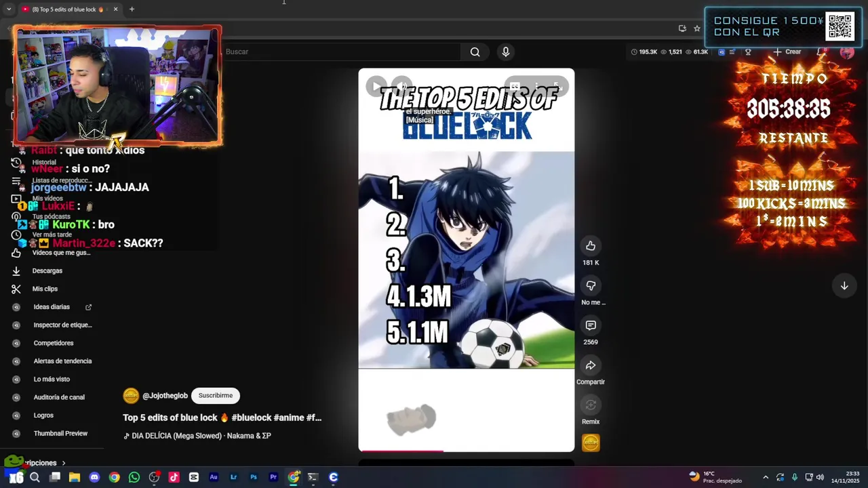Screen dimensions: 868x488
Task: Expand the Short to fullscreen
Action: tap(557, 86)
